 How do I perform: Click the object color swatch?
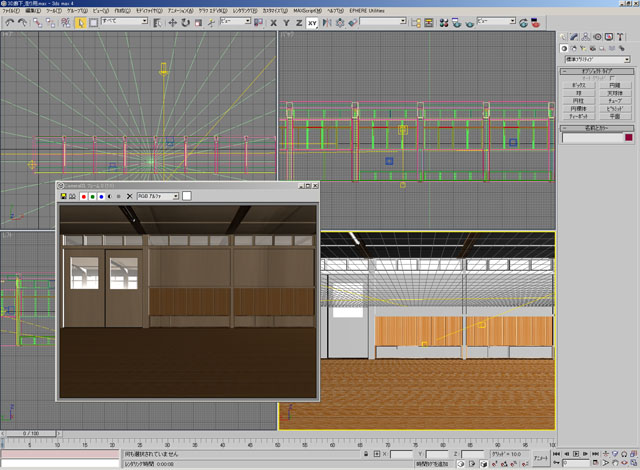pos(629,138)
